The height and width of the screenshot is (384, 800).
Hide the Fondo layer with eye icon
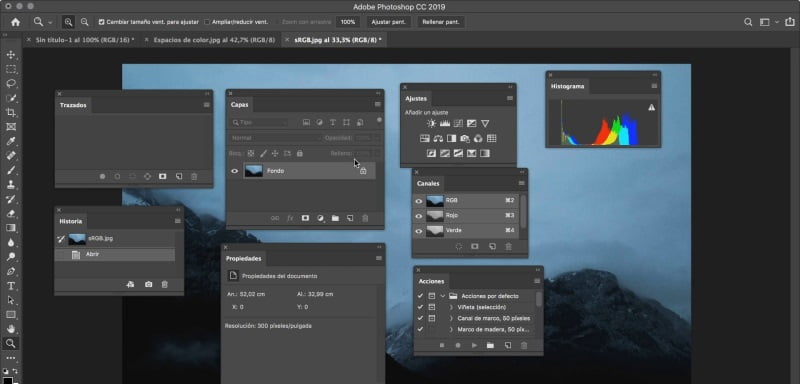235,171
